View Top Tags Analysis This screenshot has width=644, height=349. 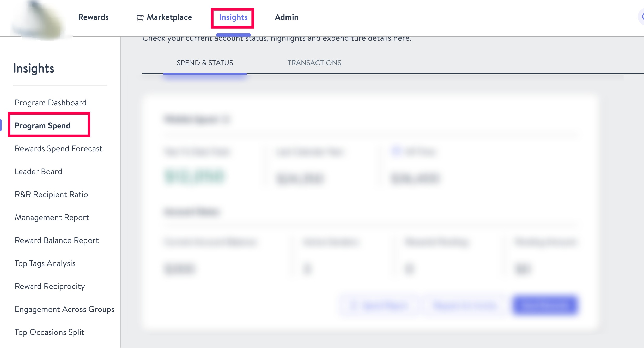pos(45,263)
